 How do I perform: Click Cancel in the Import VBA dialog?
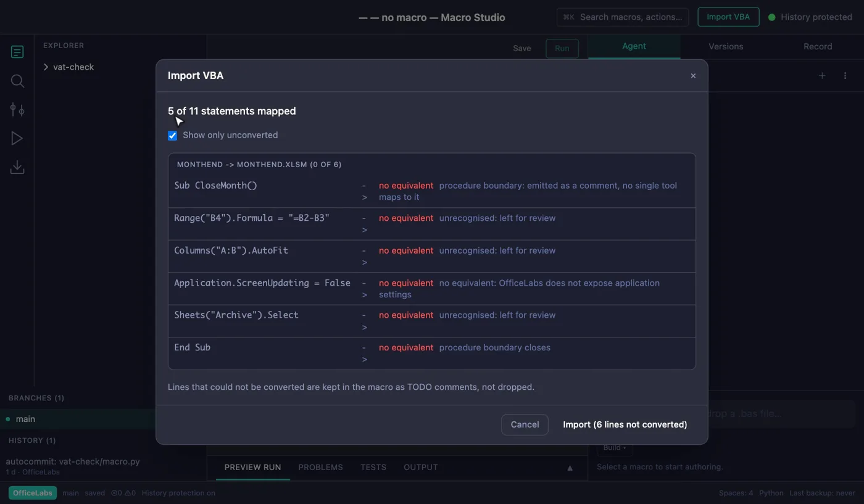(x=525, y=424)
